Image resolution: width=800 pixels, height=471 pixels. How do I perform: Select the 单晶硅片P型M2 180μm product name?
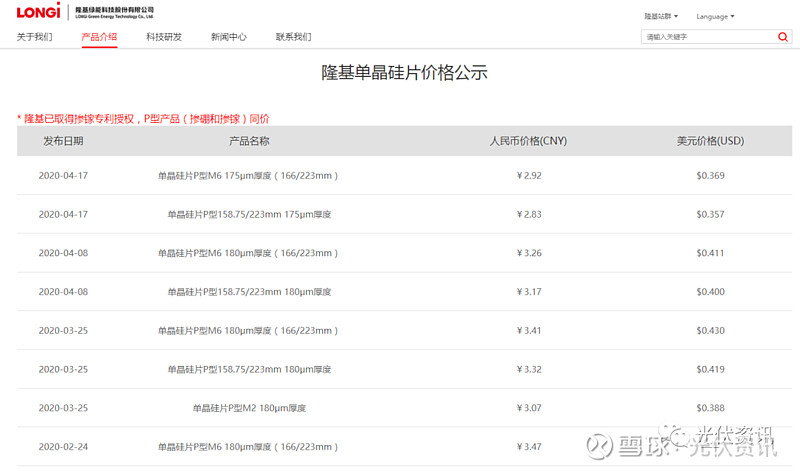[249, 408]
